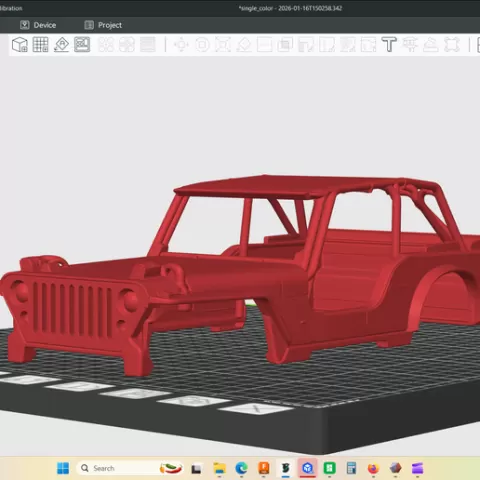This screenshot has height=480, width=480.
Task: Auto orient the model
Action: pyautogui.click(x=61, y=44)
